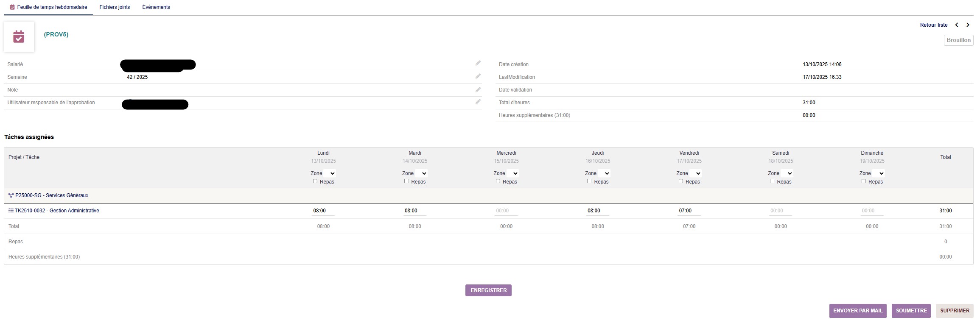This screenshot has height=323, width=980.
Task: Edit the Semaine field pencil icon
Action: (478, 76)
